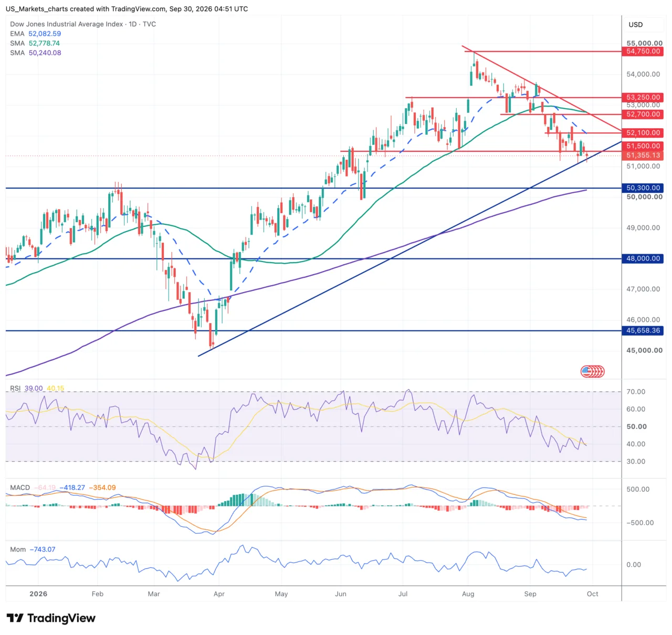This screenshot has height=635, width=672.
Task: Click the Momentum 0.00 axis label
Action: pyautogui.click(x=634, y=565)
